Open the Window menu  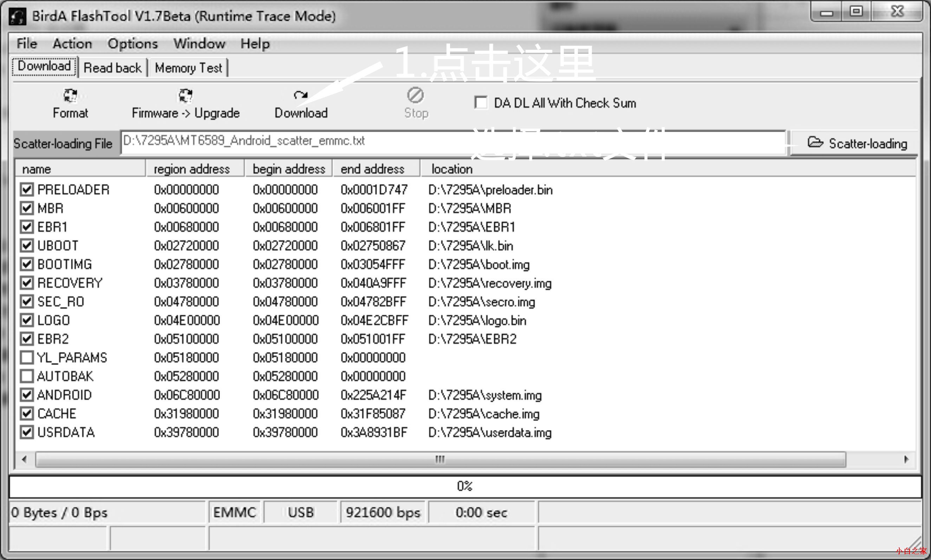(199, 44)
